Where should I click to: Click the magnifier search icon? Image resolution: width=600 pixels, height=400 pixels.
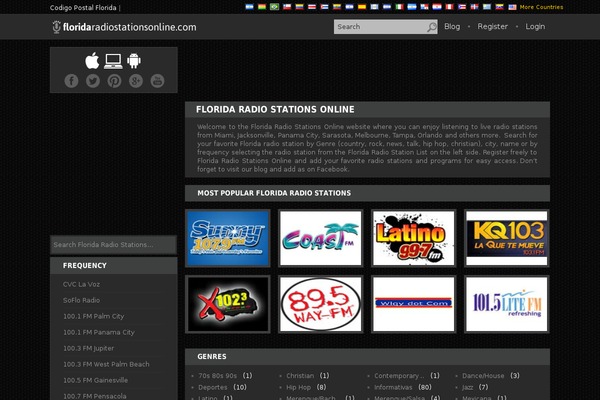point(432,27)
